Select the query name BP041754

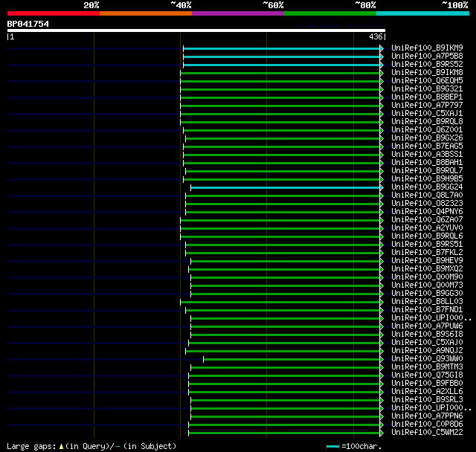[28, 24]
